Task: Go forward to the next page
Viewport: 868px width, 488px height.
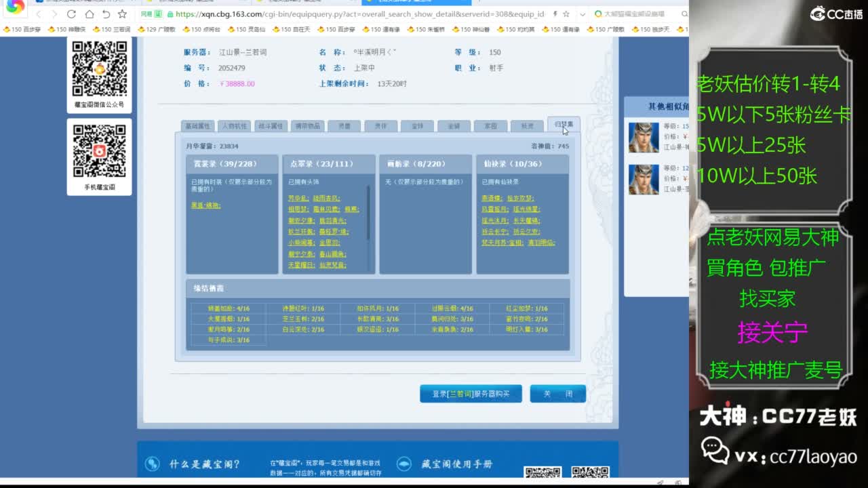Action: click(x=56, y=14)
